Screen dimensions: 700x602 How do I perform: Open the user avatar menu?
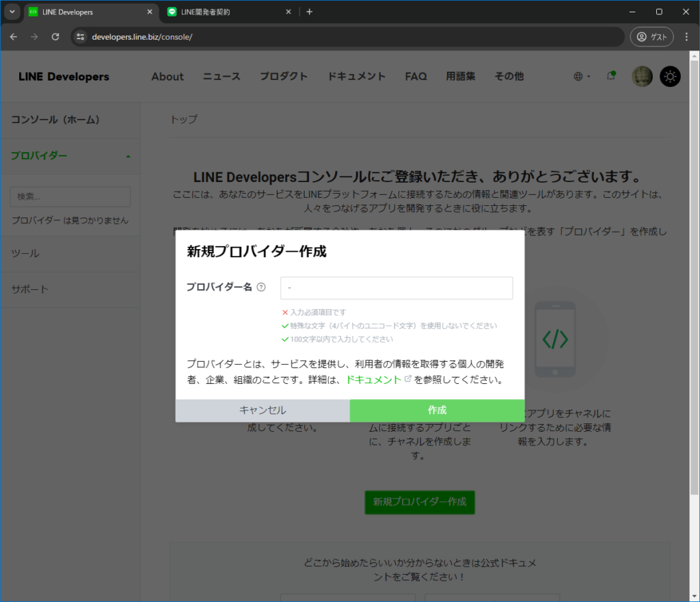tap(642, 77)
